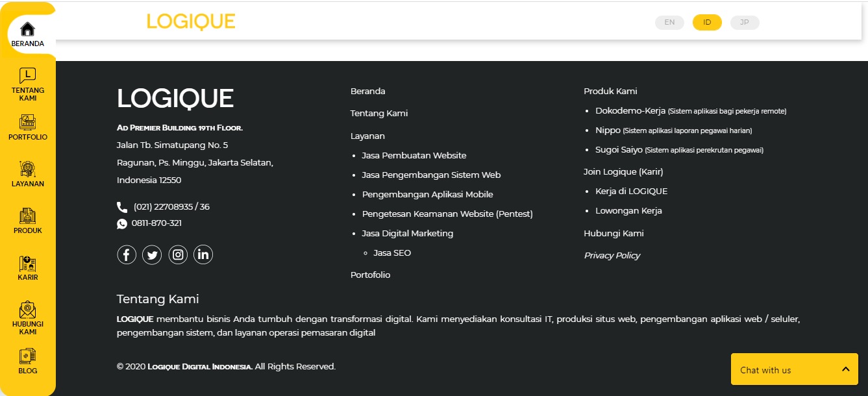Open the Dokodemo-Kerja product link
Viewport: 868px width, 396px height.
630,111
